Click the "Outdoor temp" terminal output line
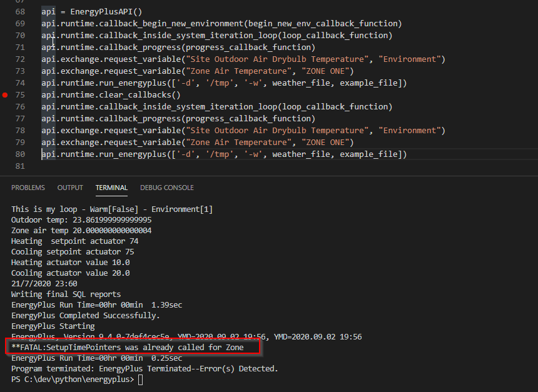This screenshot has width=538, height=392. [81, 220]
